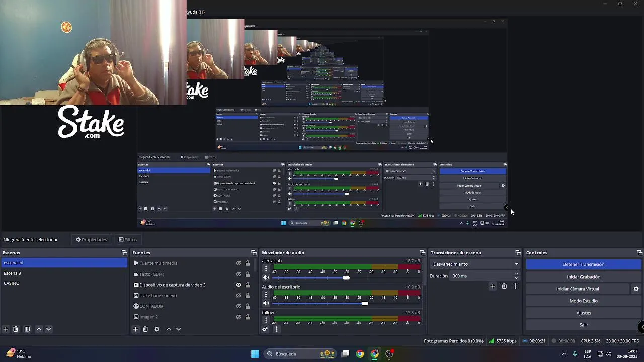This screenshot has width=644, height=362.
Task: Undock the Mezclador de audio panel
Action: [423, 253]
